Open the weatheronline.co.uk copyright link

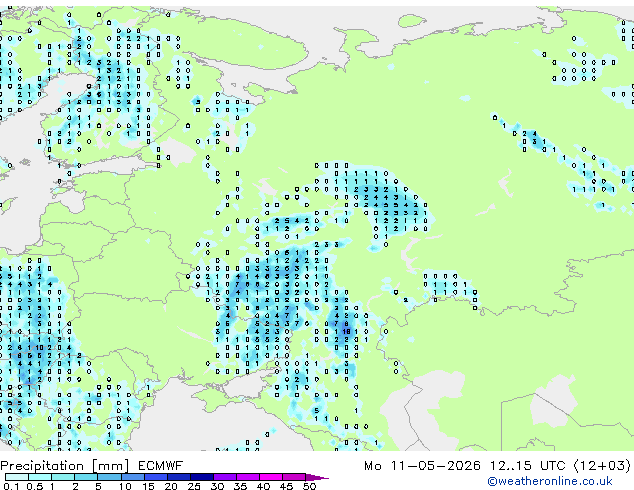pyautogui.click(x=550, y=481)
